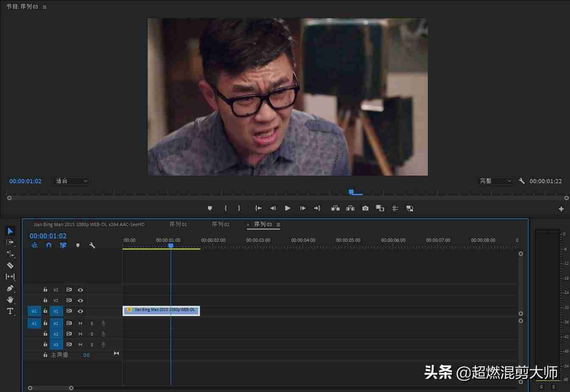The width and height of the screenshot is (570, 392).
Task: Toggle V2 track output eye
Action: (x=80, y=300)
